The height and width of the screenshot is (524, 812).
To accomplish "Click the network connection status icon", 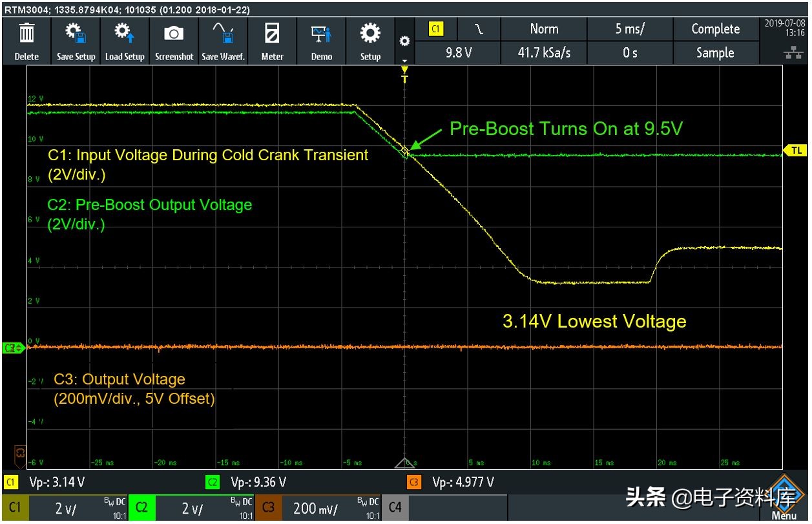I will [793, 53].
